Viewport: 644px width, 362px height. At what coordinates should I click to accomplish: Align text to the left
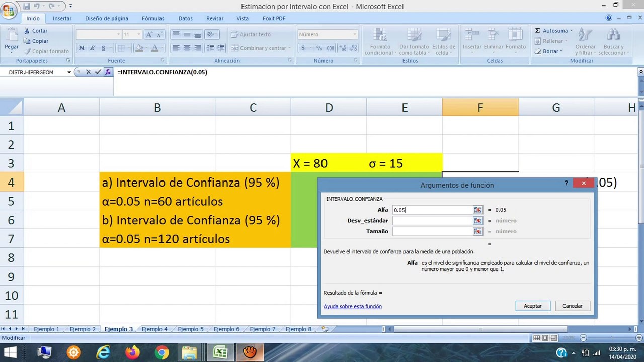coord(176,48)
